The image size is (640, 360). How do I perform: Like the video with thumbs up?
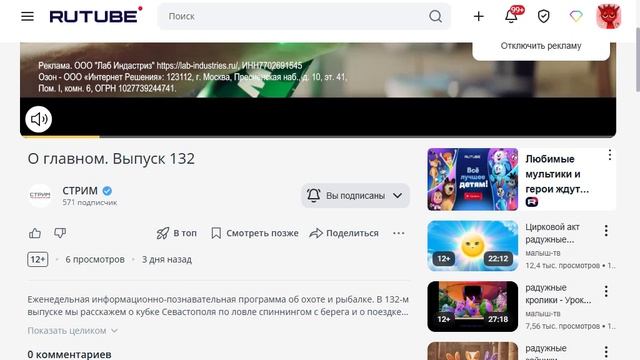(x=35, y=233)
